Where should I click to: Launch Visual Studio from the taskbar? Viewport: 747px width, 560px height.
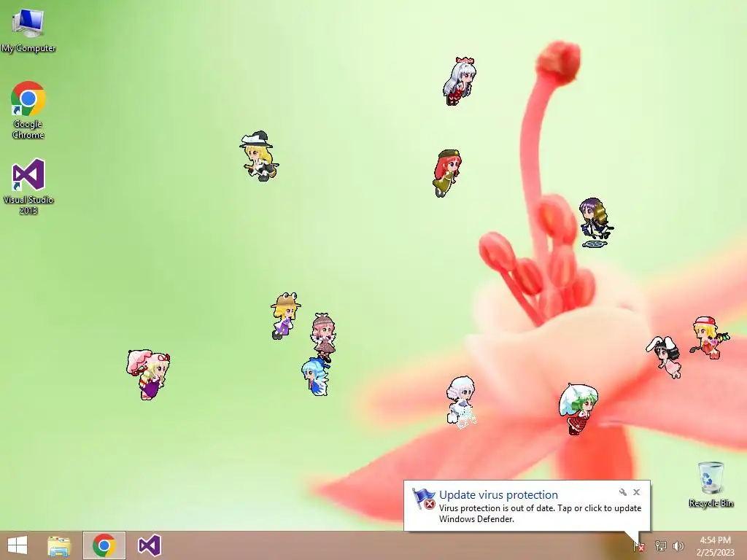click(x=149, y=545)
